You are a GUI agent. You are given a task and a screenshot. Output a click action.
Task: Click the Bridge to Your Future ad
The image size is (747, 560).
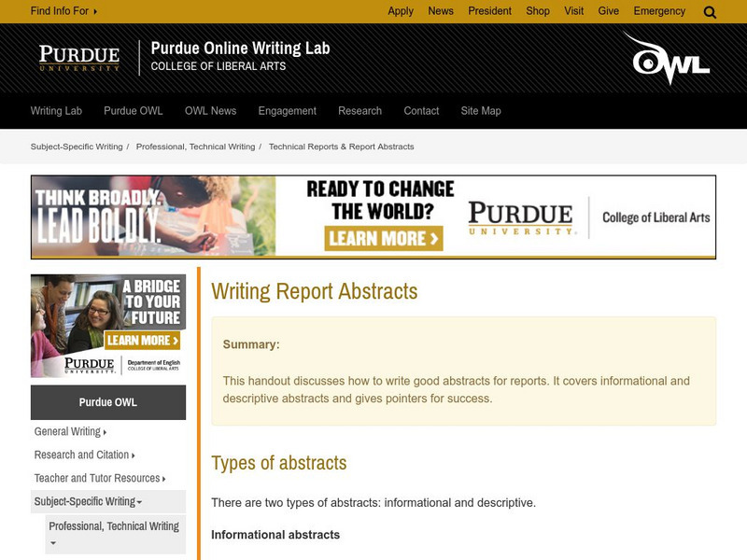coord(108,325)
